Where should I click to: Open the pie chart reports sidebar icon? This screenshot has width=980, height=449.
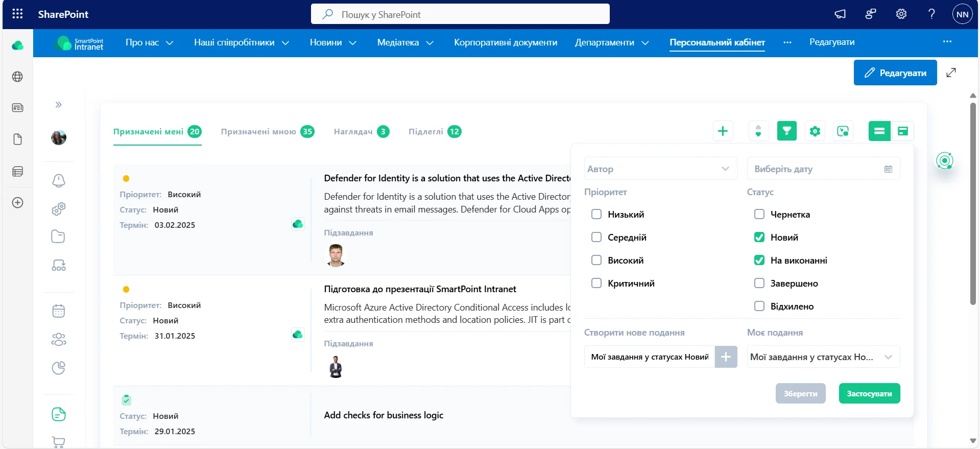59,368
